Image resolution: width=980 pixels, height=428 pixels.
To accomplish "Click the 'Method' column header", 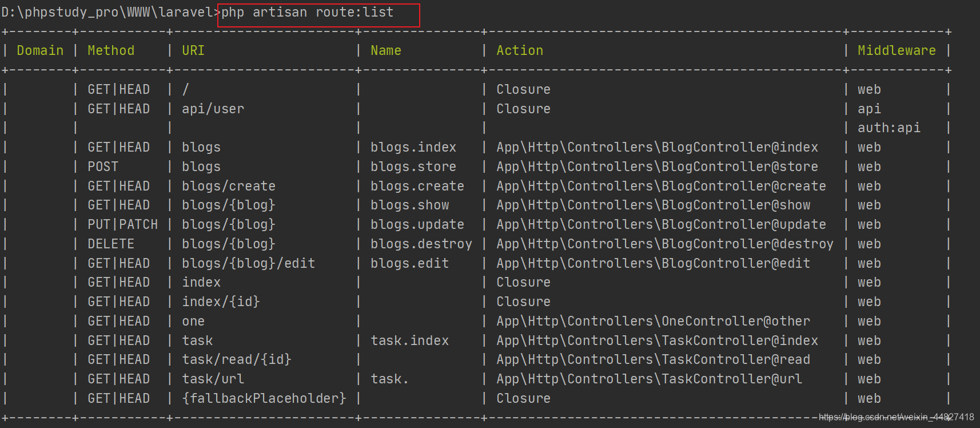I will click(x=111, y=50).
